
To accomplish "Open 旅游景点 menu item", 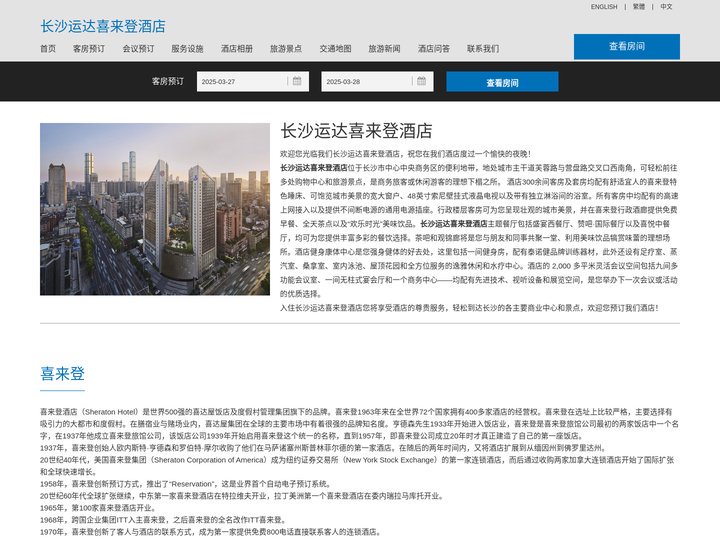I will (286, 49).
